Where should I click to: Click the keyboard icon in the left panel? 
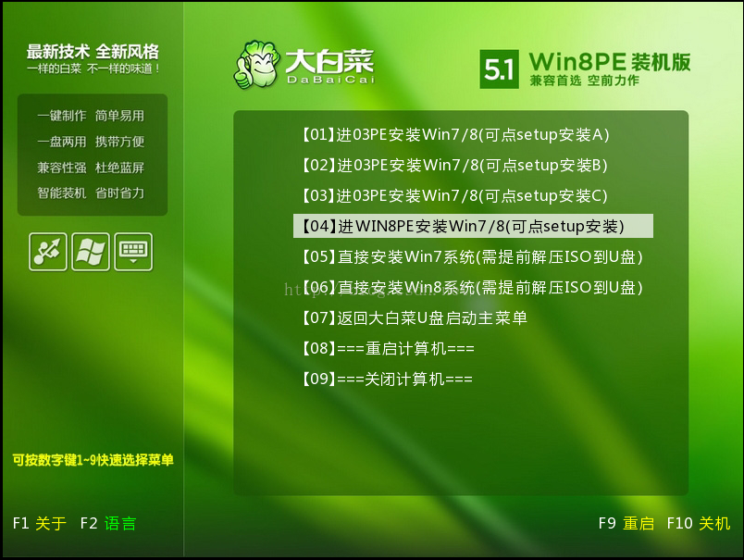pyautogui.click(x=133, y=252)
